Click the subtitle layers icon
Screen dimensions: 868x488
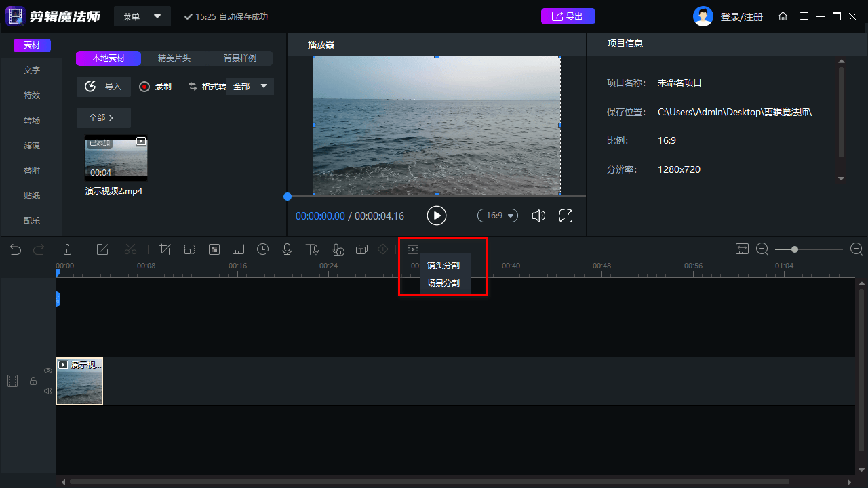362,249
